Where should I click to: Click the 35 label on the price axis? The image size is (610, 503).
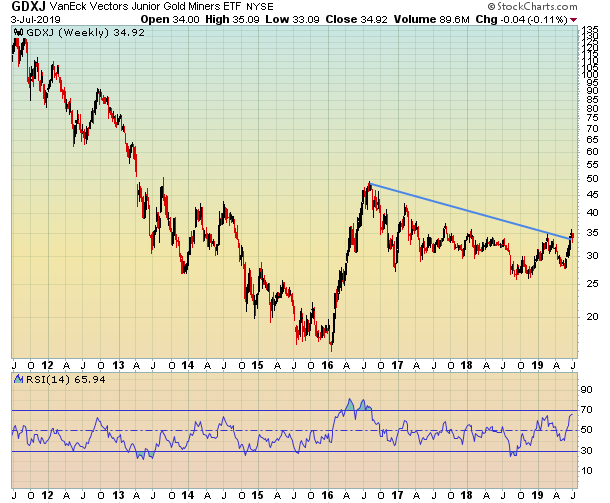coord(592,233)
